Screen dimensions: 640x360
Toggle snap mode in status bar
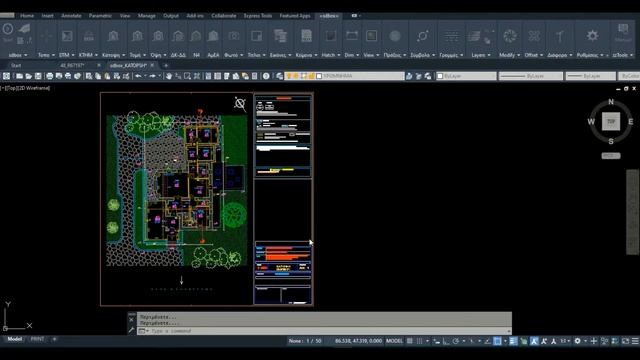tap(420, 341)
